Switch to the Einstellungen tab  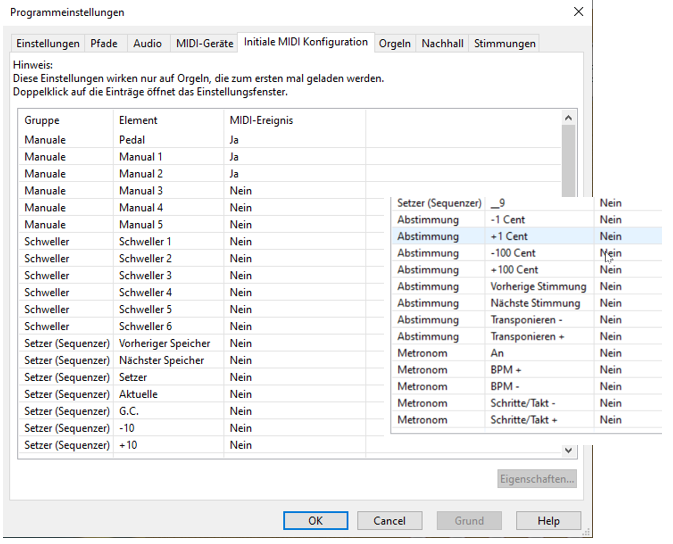pyautogui.click(x=47, y=43)
